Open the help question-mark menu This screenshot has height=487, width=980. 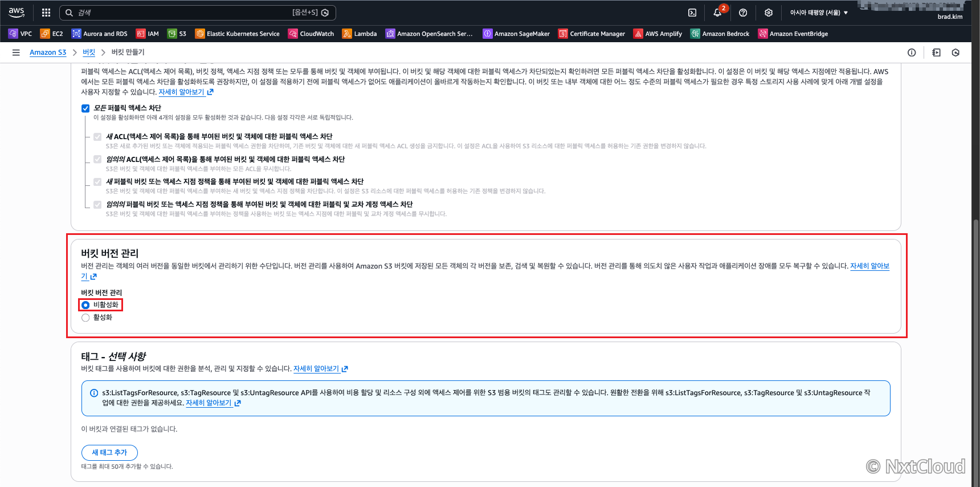(x=743, y=13)
